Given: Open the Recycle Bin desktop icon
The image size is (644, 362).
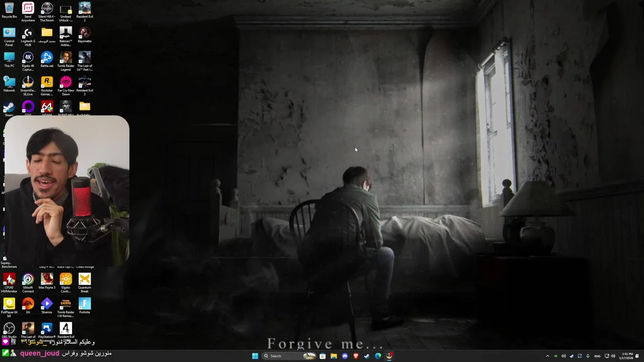Looking at the screenshot, I should coord(9,11).
